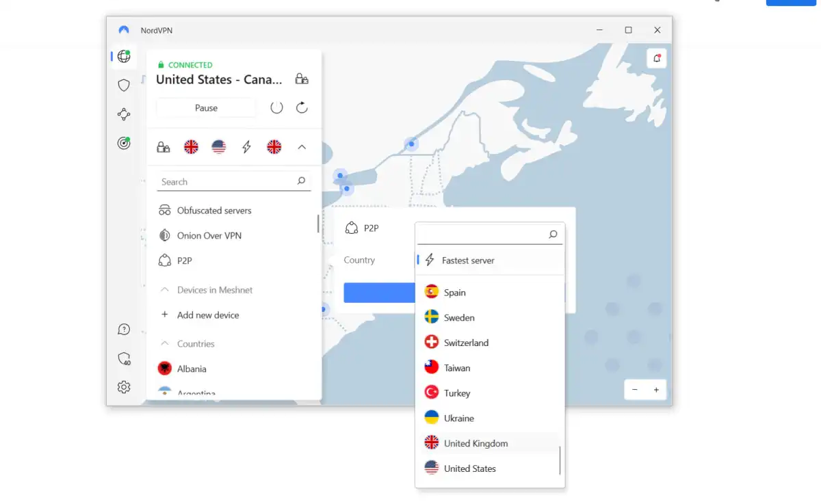This screenshot has width=821, height=504.
Task: Select Fastest server option
Action: point(468,261)
